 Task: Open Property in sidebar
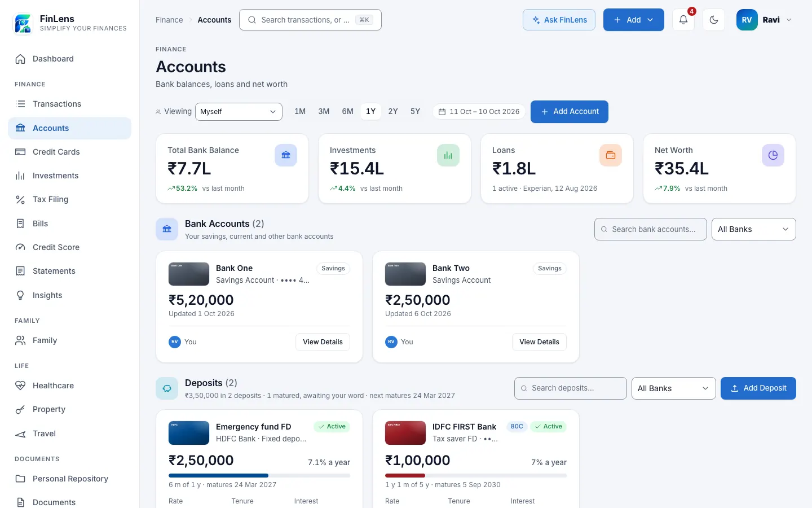(x=70, y=409)
